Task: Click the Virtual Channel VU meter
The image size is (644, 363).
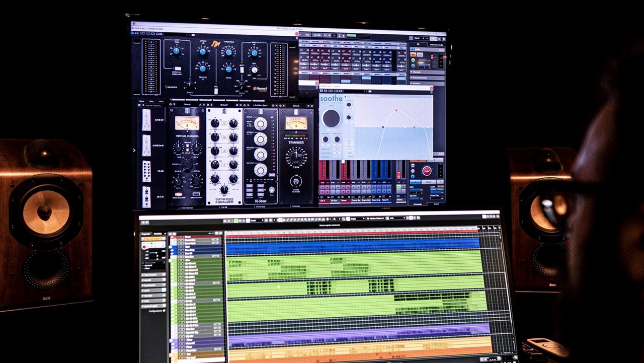Action: [x=187, y=123]
